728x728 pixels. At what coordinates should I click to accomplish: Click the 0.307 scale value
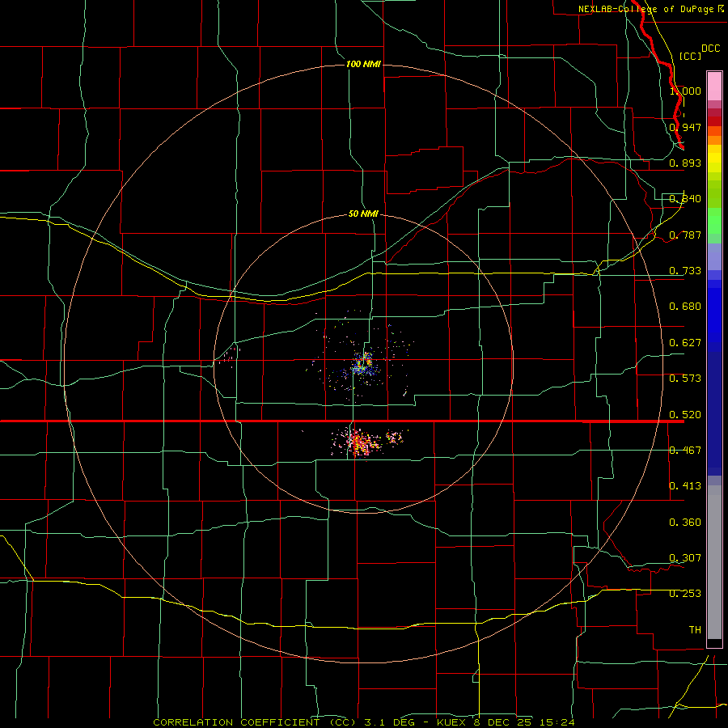click(685, 557)
